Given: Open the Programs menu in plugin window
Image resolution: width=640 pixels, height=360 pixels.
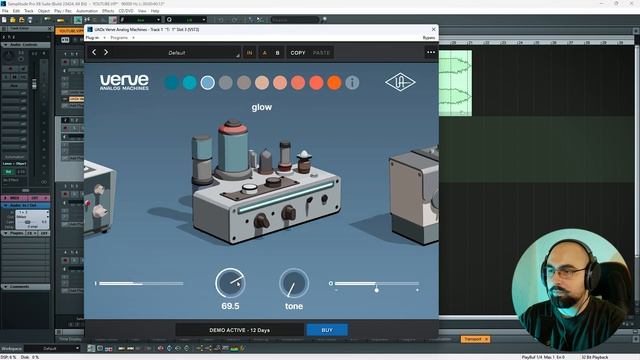Looking at the screenshot, I should coord(119,38).
